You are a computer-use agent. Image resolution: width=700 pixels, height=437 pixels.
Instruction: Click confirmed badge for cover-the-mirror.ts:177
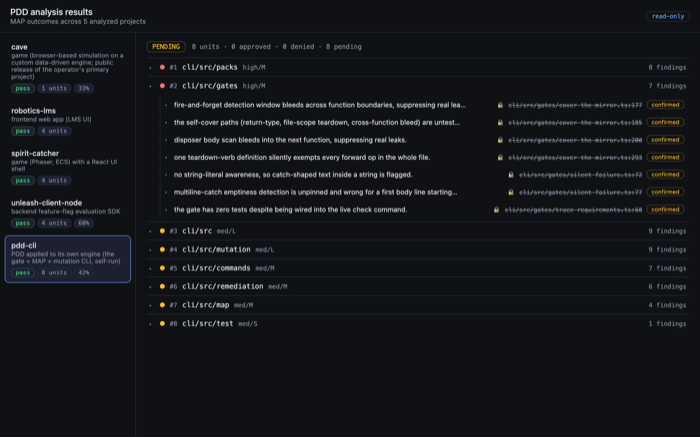click(x=665, y=105)
